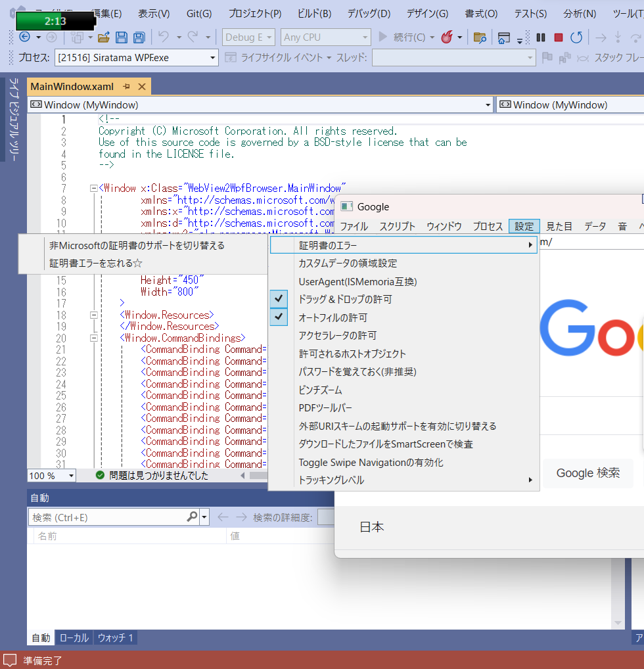Open the left Window (MyWindow) element dropdown
This screenshot has height=669, width=644.
[260, 105]
